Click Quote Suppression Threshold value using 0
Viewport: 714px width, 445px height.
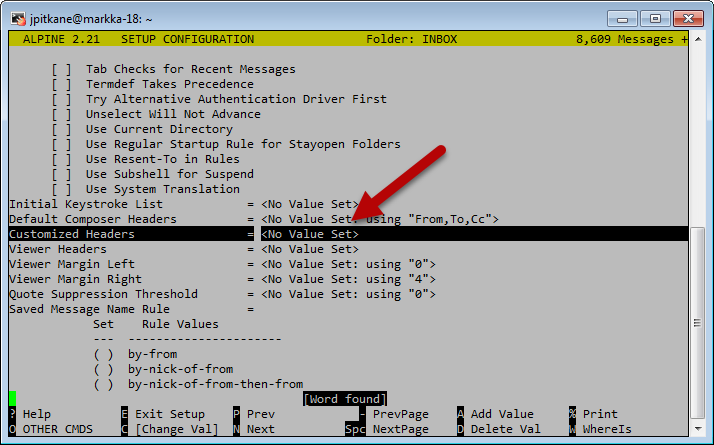pos(348,294)
